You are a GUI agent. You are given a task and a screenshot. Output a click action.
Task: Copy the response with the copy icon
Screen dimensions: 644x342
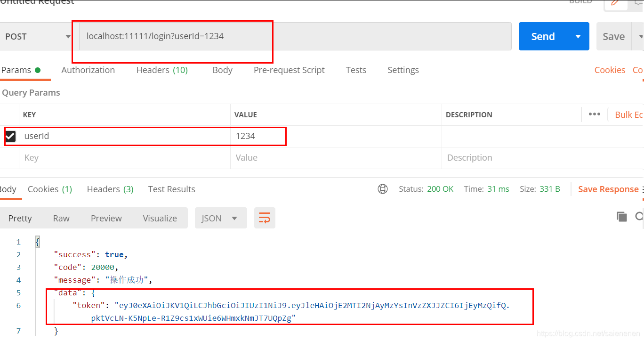(622, 216)
